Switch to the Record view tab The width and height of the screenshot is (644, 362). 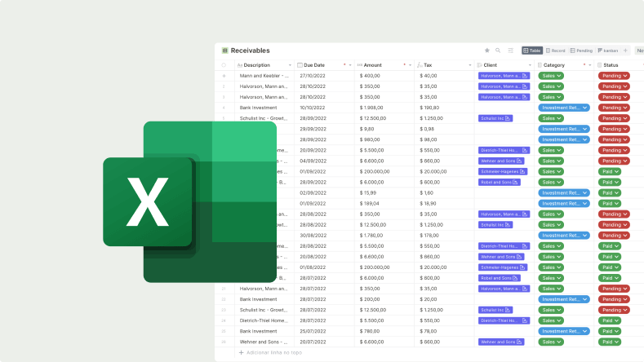click(x=555, y=51)
